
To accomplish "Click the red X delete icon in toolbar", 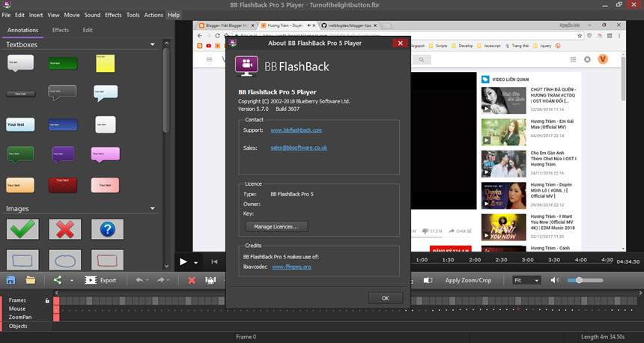I will pos(192,280).
